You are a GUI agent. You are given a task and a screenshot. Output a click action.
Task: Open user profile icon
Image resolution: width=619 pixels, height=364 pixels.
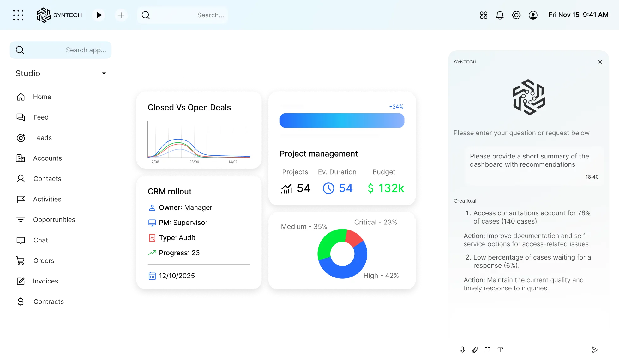[533, 15]
